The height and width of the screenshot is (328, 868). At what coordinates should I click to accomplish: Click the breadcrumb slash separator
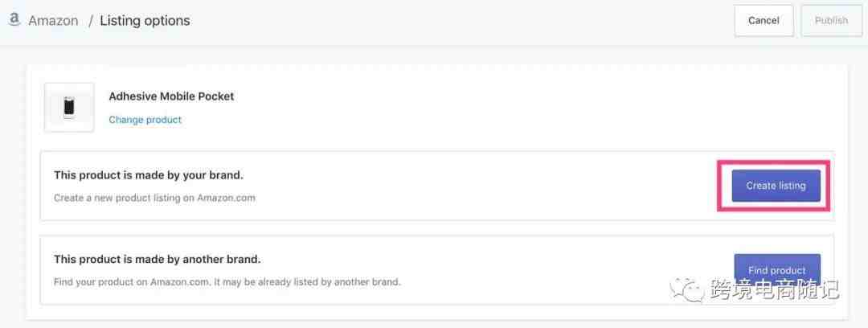point(90,21)
